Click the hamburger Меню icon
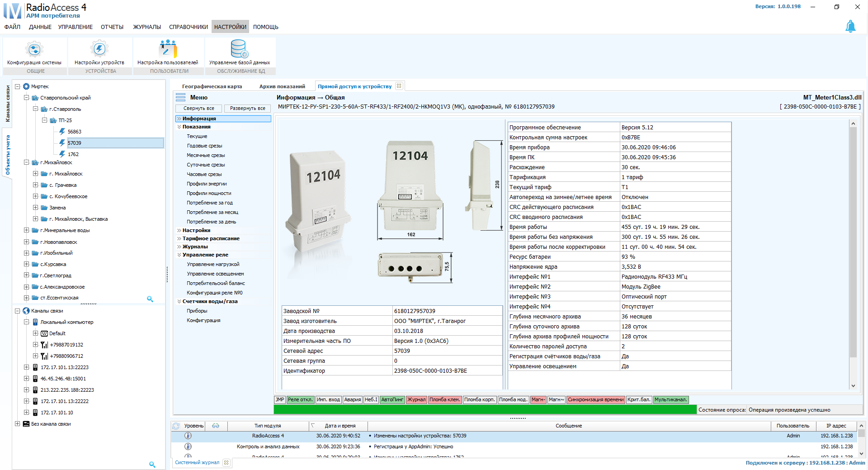Viewport: 868px width, 470px height. 181,97
